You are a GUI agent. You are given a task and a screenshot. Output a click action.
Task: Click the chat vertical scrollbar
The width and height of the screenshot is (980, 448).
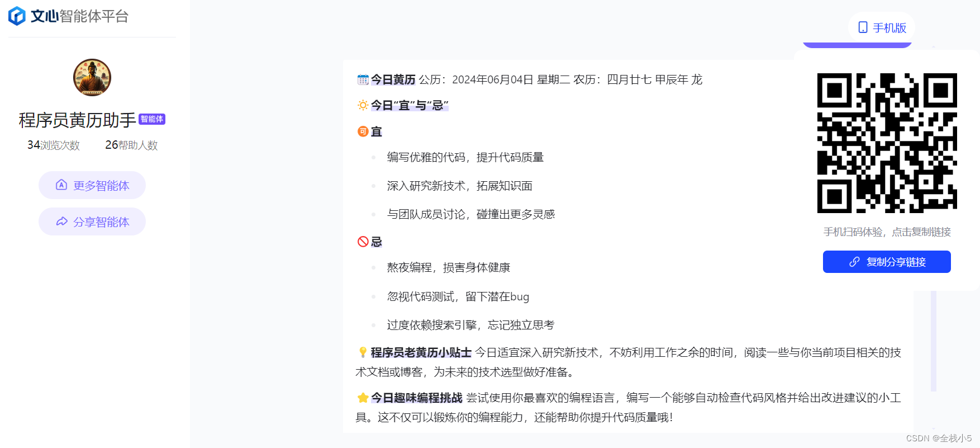coord(934,341)
